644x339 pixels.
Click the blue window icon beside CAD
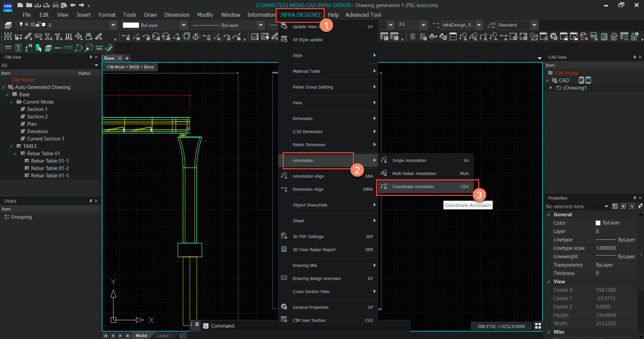tap(588, 80)
